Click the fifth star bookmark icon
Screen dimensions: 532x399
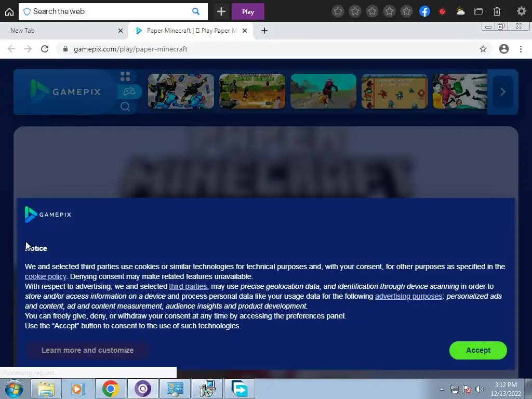406,11
